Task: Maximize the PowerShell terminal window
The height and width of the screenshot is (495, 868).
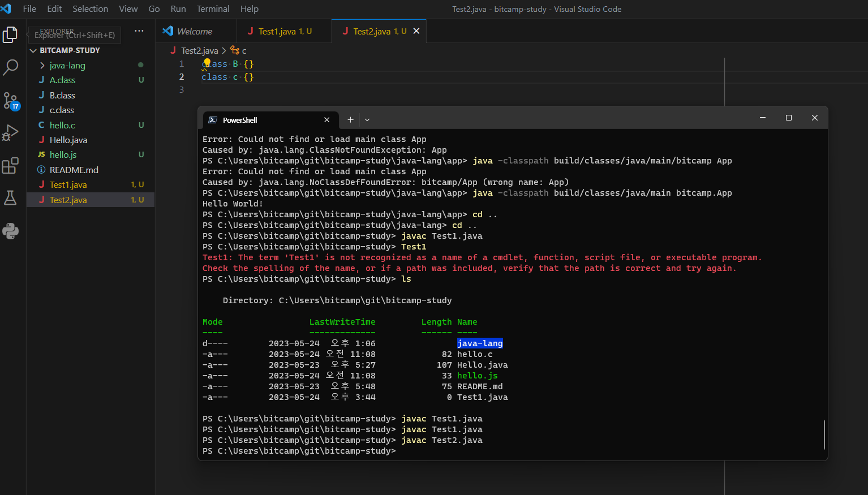Action: click(788, 118)
